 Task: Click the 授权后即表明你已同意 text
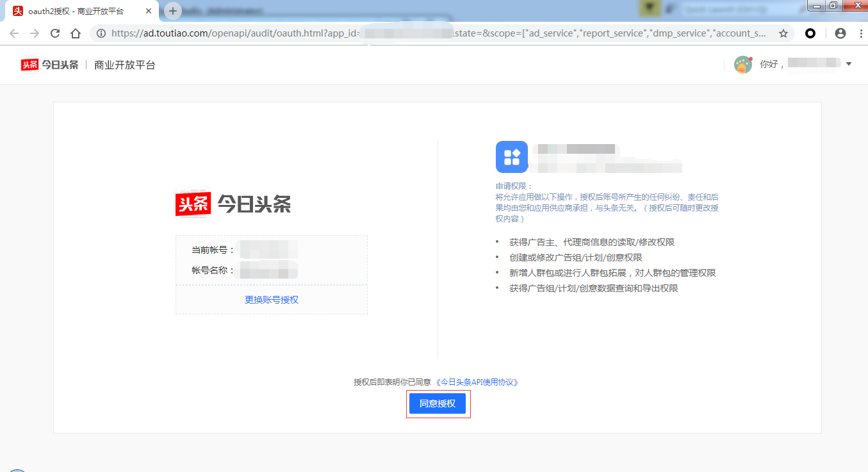(x=392, y=382)
